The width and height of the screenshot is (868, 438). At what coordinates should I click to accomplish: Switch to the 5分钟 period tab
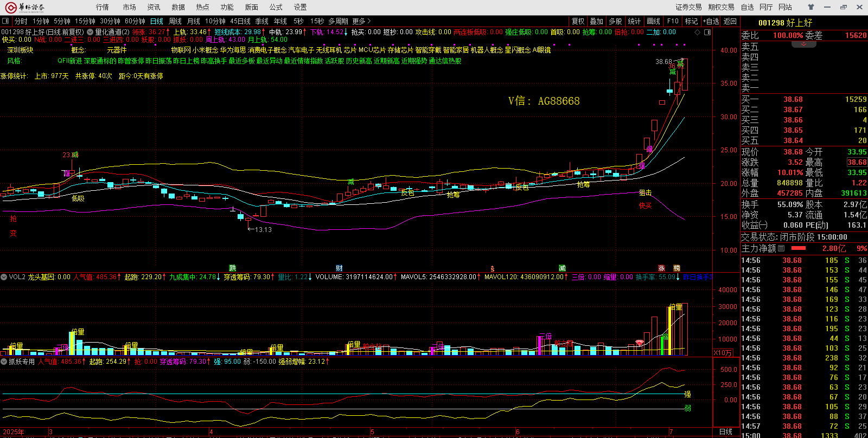(62, 21)
